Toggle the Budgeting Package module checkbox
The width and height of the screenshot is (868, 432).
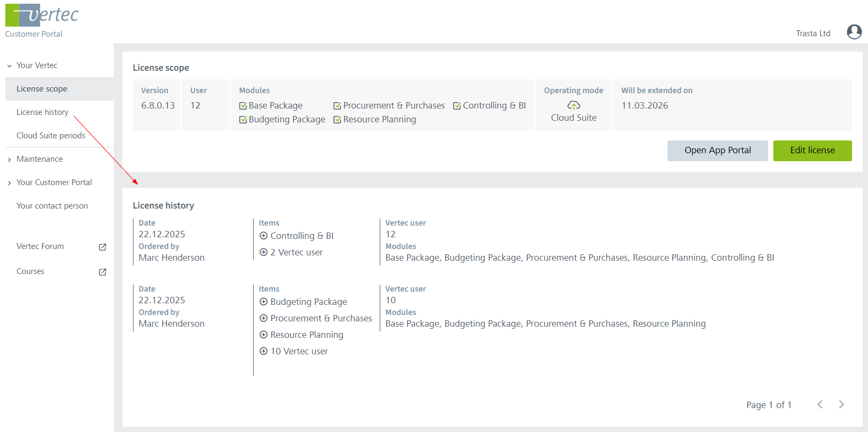point(243,120)
